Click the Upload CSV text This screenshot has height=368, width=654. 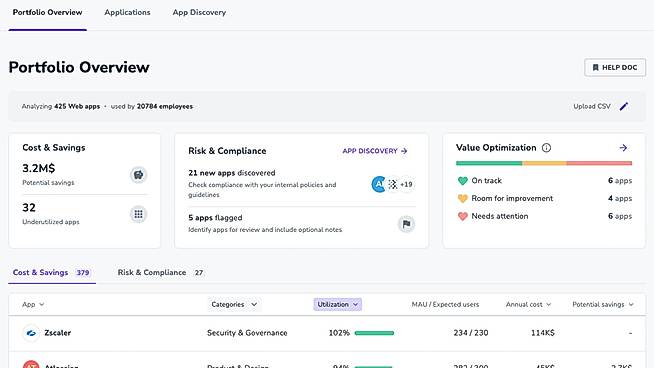(591, 106)
